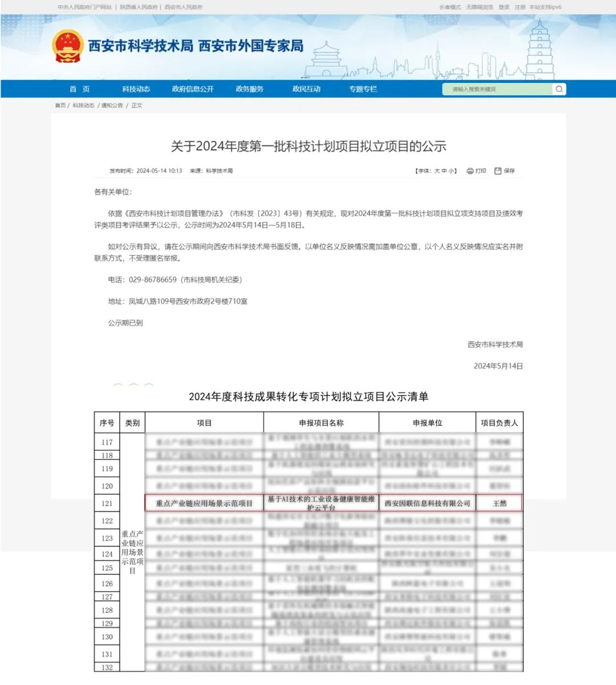616x685 pixels.
Task: Open the 专题专栏 navigation tab
Action: [x=363, y=89]
